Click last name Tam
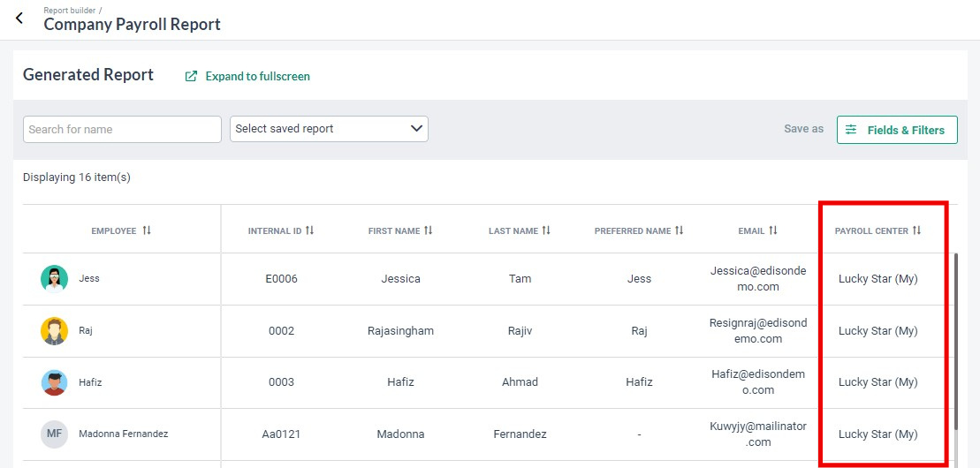980x468 pixels. pos(520,279)
